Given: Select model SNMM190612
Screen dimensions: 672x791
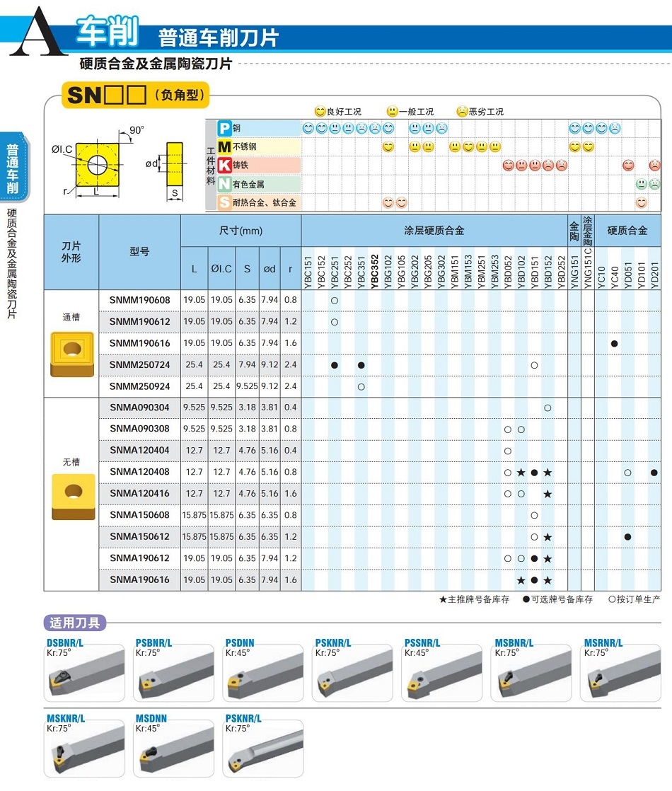Looking at the screenshot, I should [x=140, y=322].
